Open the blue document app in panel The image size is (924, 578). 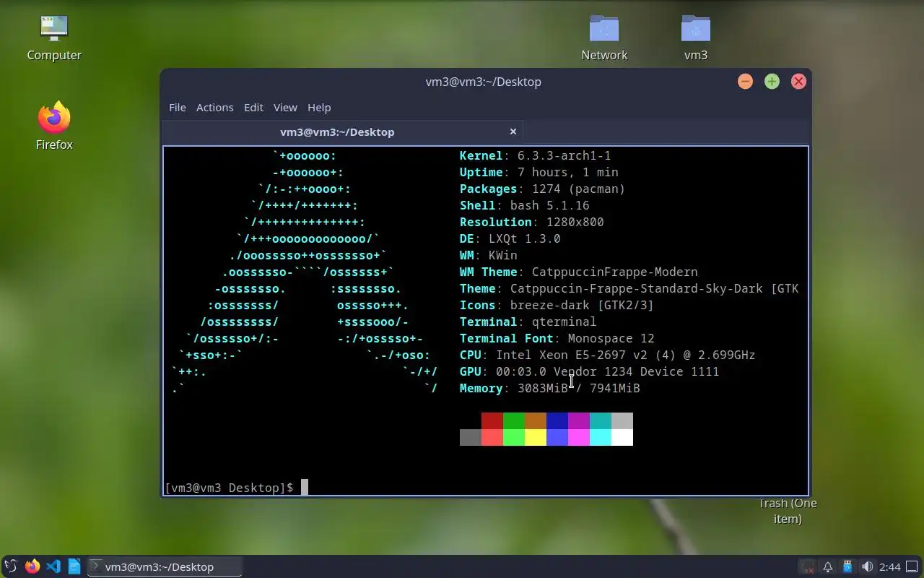[74, 566]
